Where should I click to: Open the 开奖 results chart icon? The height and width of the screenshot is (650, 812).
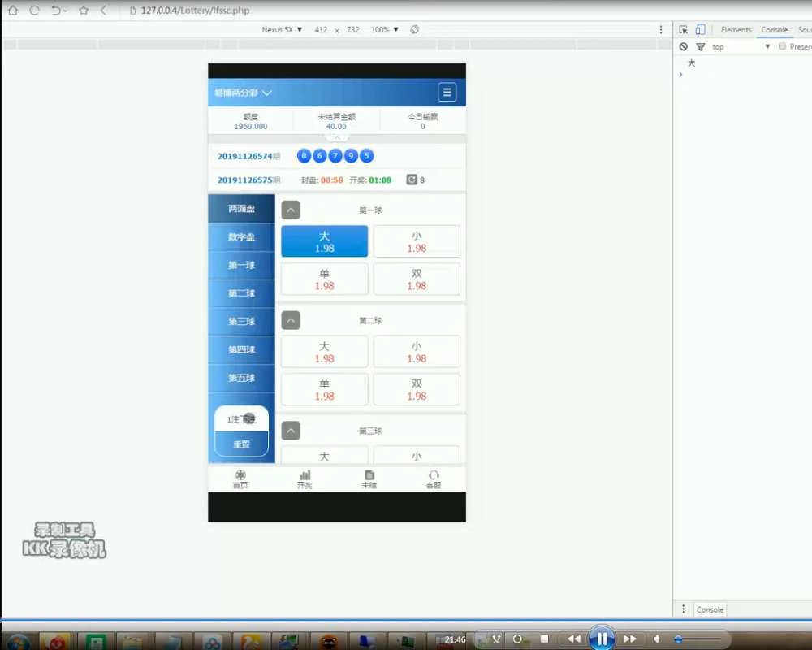304,478
